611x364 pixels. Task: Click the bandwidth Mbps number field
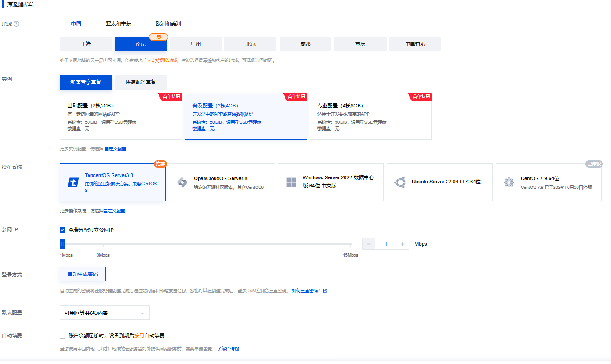click(386, 244)
